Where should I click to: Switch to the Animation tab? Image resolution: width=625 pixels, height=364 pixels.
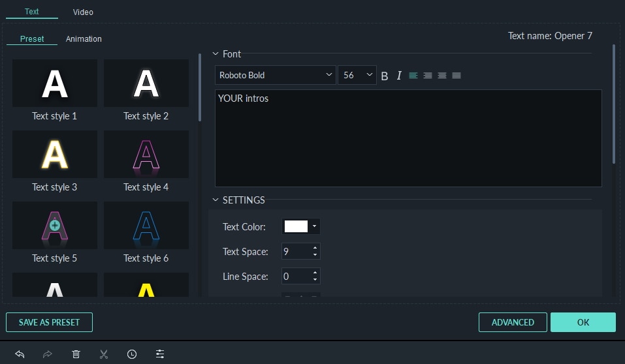tap(84, 39)
